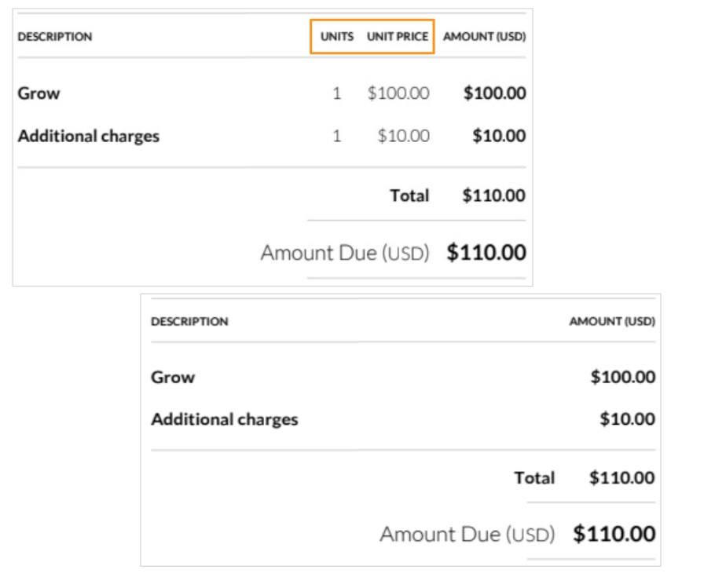Click bold $110.00 amount due in upper invoice

click(x=486, y=253)
